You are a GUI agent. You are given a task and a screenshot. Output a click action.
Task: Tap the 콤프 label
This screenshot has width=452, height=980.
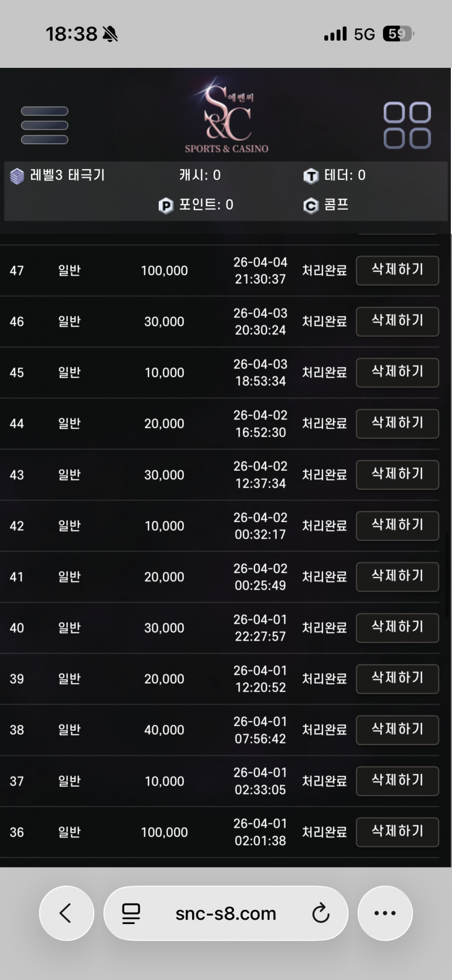pyautogui.click(x=336, y=205)
